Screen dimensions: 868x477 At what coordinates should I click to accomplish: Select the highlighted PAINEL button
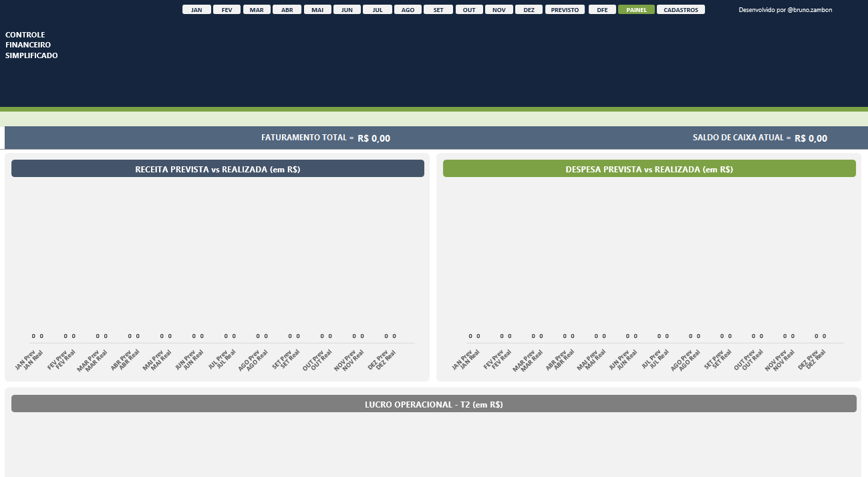[636, 10]
